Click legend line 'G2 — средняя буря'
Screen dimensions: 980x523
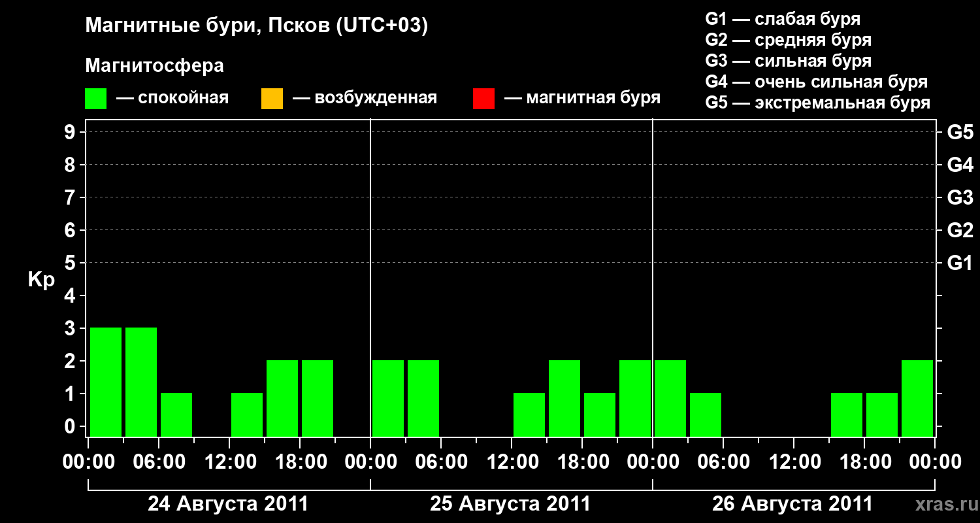(788, 40)
